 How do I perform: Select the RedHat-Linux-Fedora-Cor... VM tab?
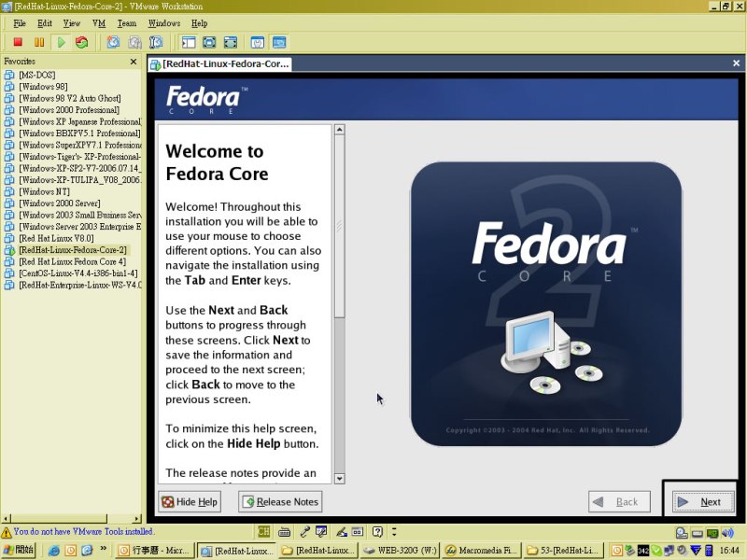tap(219, 63)
